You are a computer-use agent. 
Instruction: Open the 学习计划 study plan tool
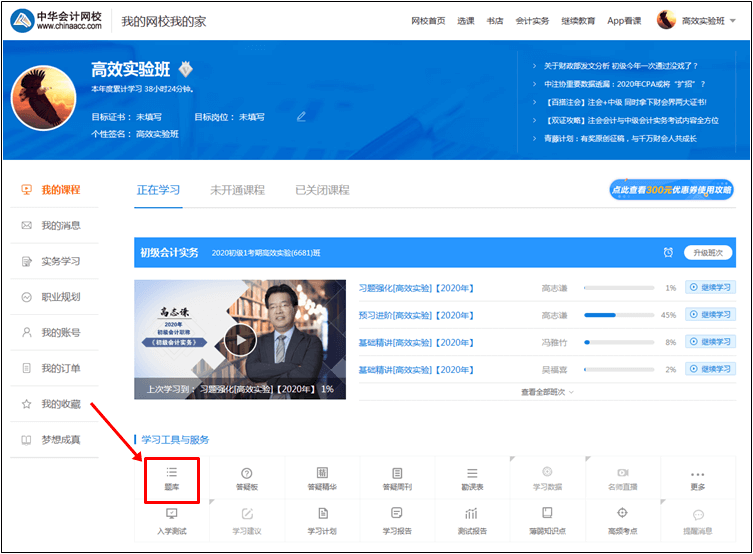(x=322, y=521)
